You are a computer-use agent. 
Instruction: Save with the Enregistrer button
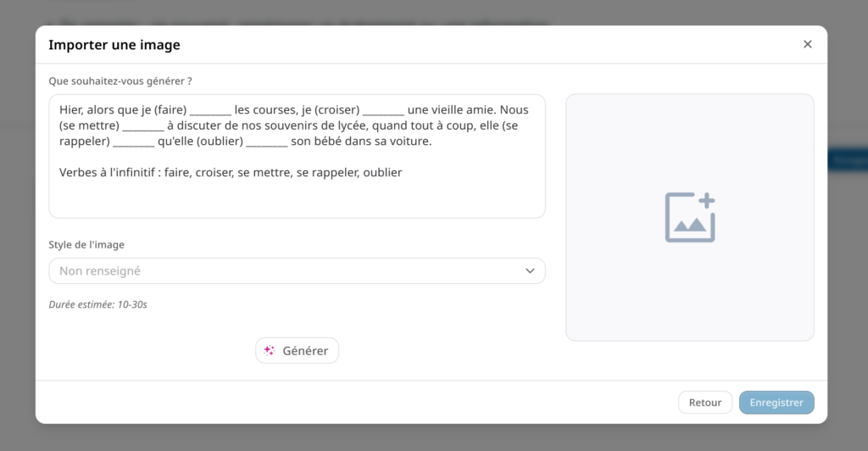(776, 403)
